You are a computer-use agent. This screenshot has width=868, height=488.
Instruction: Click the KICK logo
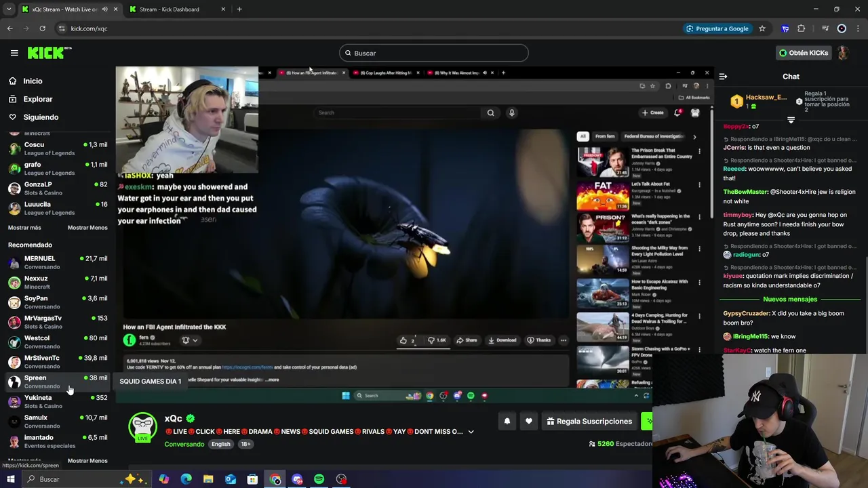tap(50, 53)
